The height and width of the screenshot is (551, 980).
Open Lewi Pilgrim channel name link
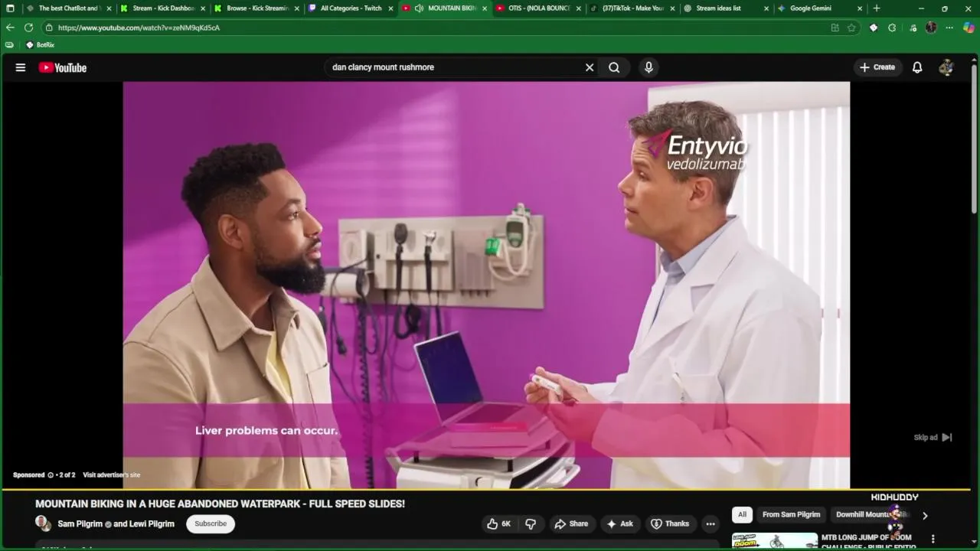tap(152, 524)
